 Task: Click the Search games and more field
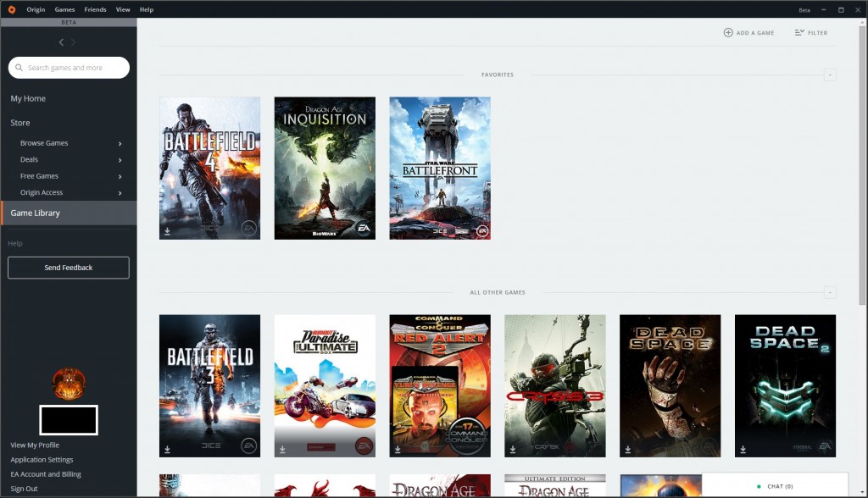(69, 68)
